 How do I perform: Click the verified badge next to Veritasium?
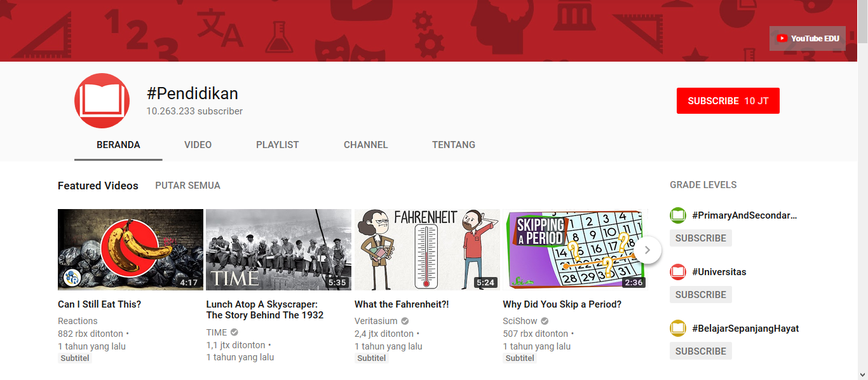(405, 321)
